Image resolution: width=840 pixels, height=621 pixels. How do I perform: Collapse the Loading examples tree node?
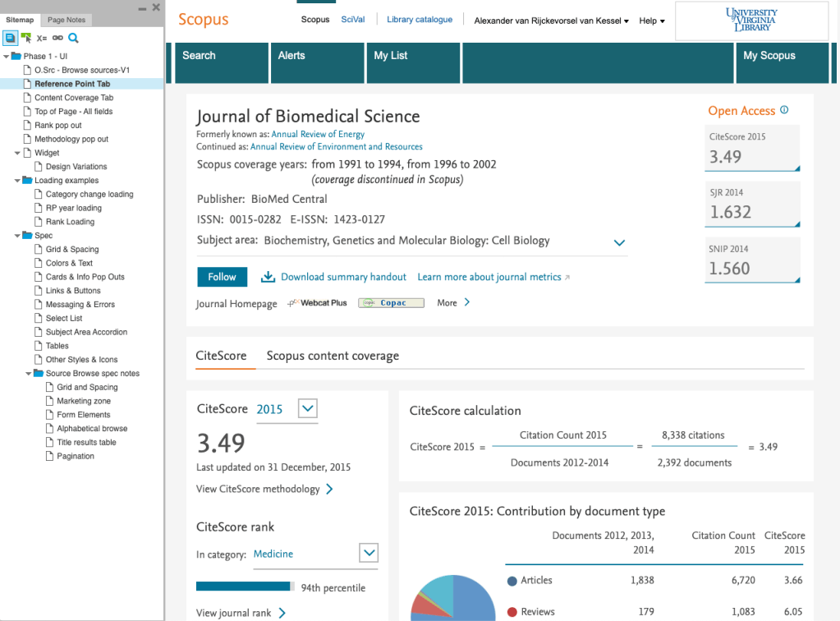[x=17, y=181]
